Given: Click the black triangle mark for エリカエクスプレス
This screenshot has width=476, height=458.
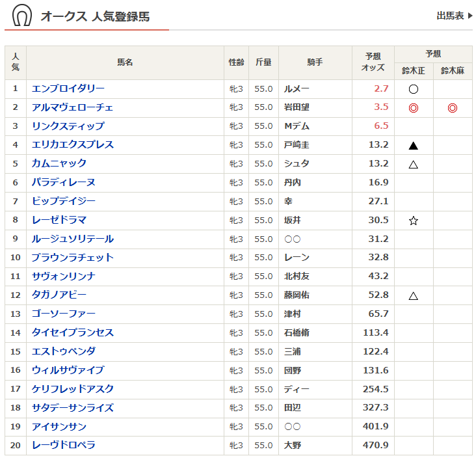Looking at the screenshot, I should 414,146.
